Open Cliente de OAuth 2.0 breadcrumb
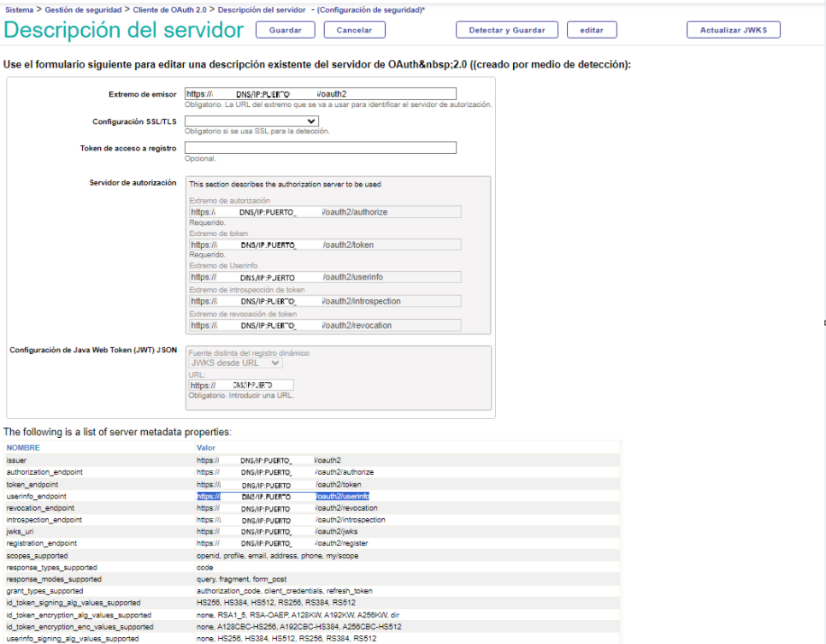 click(170, 9)
